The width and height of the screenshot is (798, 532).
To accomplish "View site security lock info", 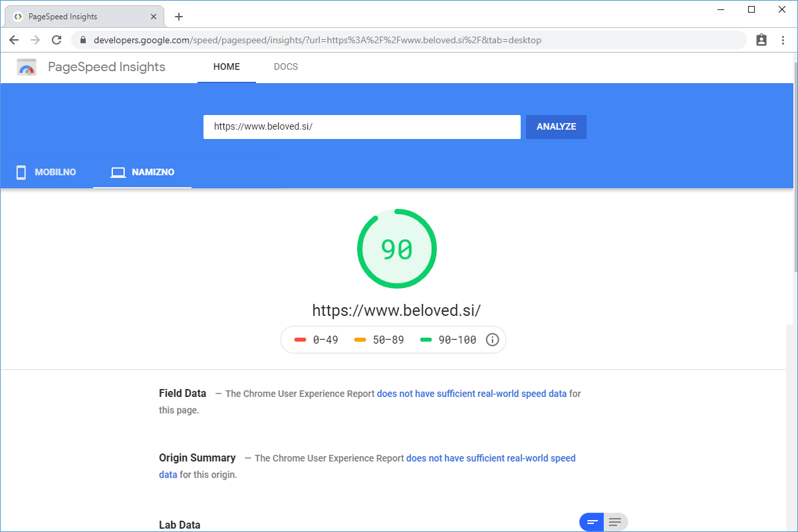I will [x=83, y=40].
